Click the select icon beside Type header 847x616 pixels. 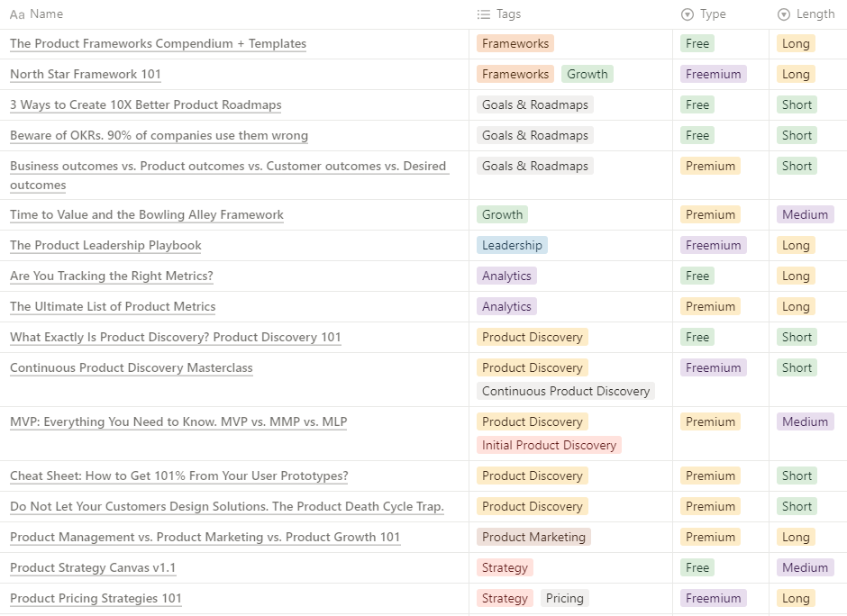pyautogui.click(x=688, y=14)
